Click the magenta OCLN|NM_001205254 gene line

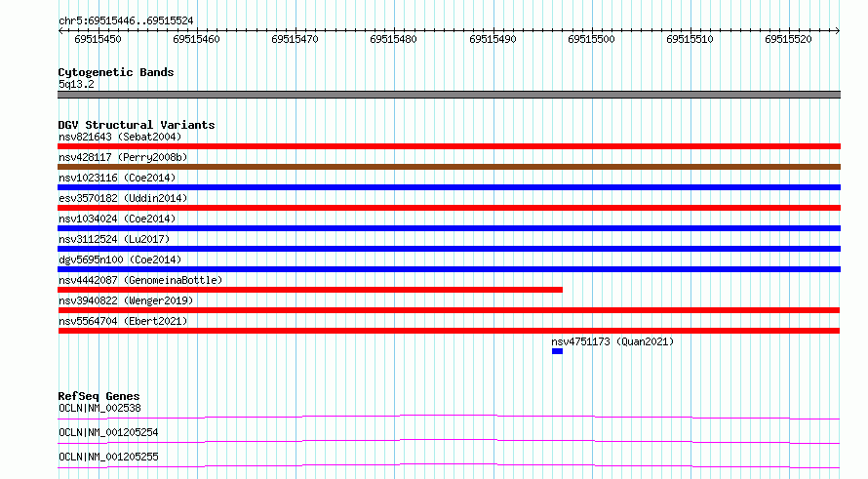[x=449, y=441]
